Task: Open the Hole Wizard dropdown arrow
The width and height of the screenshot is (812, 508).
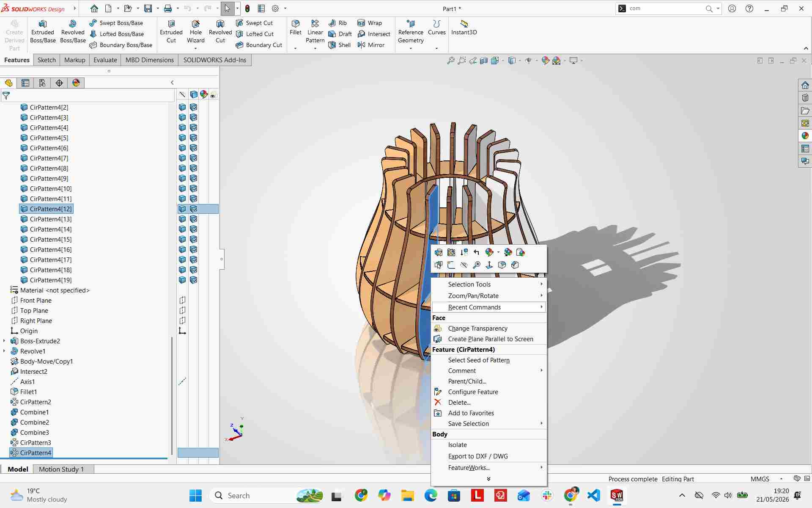Action: pyautogui.click(x=195, y=49)
